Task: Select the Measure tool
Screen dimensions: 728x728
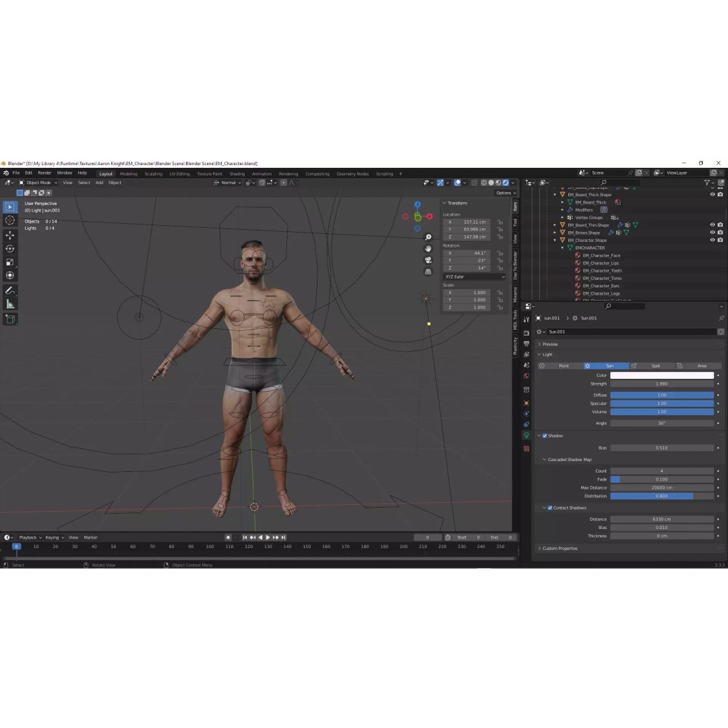Action: coord(9,304)
